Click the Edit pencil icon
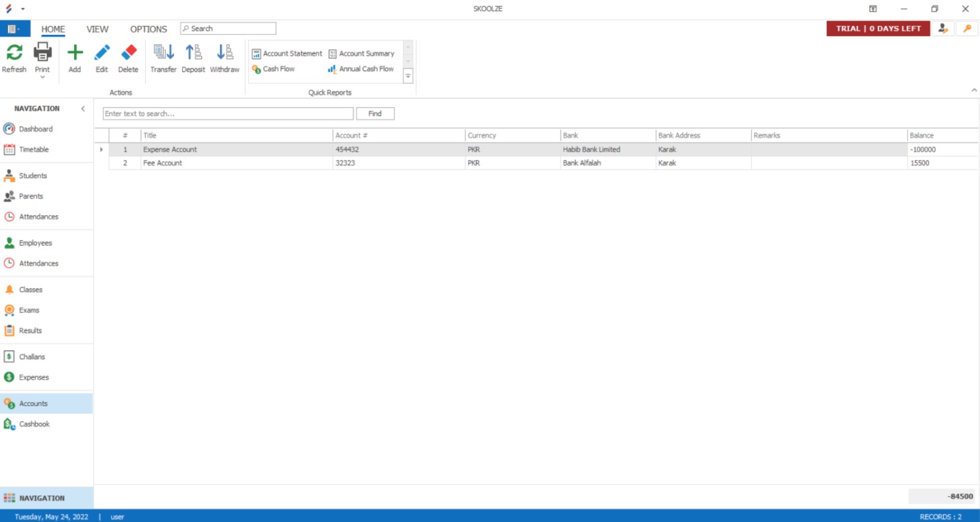 coord(102,53)
